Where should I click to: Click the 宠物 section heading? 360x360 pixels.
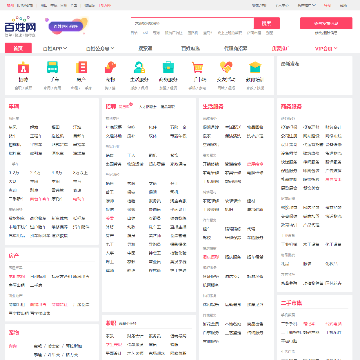tap(14, 332)
